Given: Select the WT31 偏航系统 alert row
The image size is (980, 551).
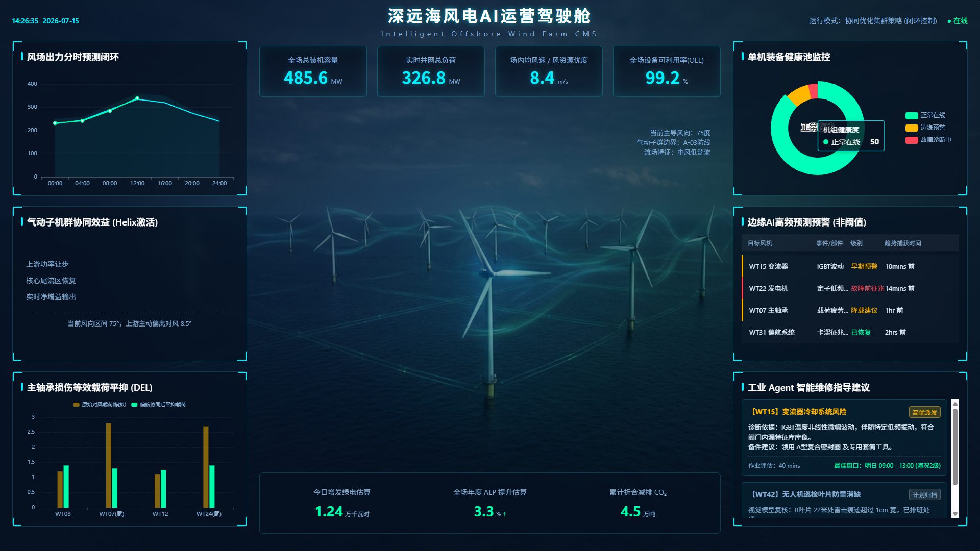Looking at the screenshot, I should pos(850,333).
